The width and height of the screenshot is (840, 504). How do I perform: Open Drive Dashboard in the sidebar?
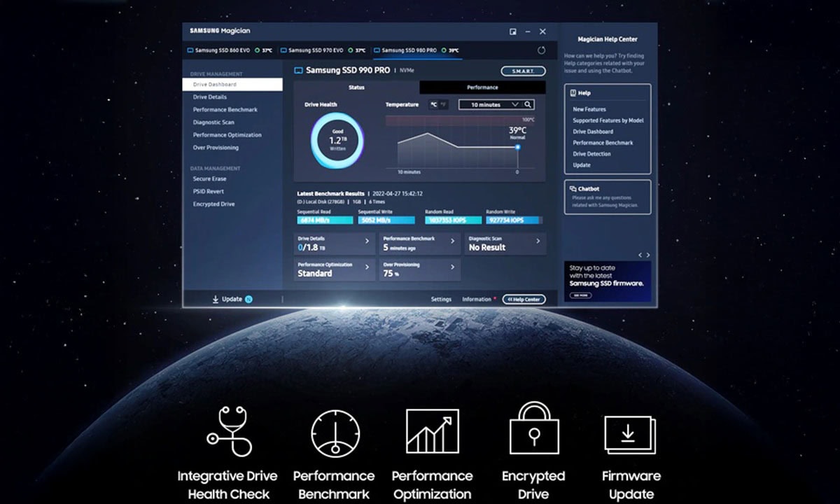click(x=232, y=85)
